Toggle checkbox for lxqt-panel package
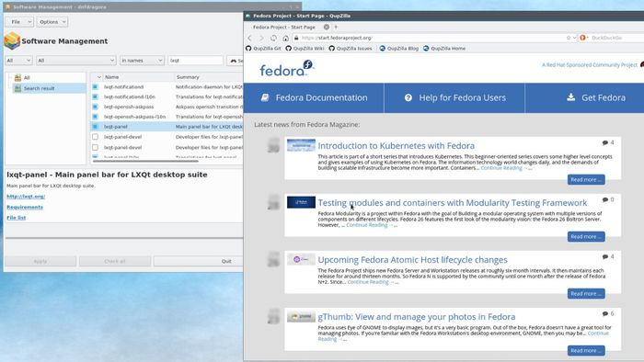644x362 pixels. click(x=96, y=127)
